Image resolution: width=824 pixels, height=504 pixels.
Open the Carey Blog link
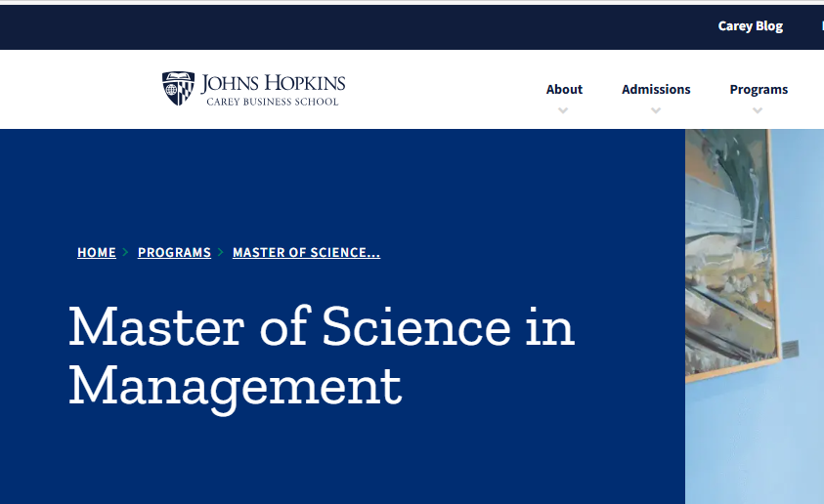click(750, 26)
